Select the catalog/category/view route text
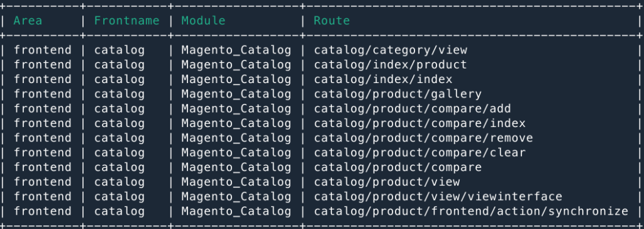Screen dimensions: 644x229 (x=391, y=50)
